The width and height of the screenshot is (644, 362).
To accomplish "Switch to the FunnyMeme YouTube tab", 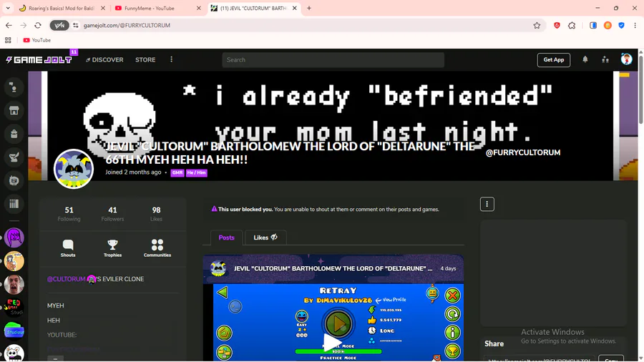I will click(x=150, y=8).
